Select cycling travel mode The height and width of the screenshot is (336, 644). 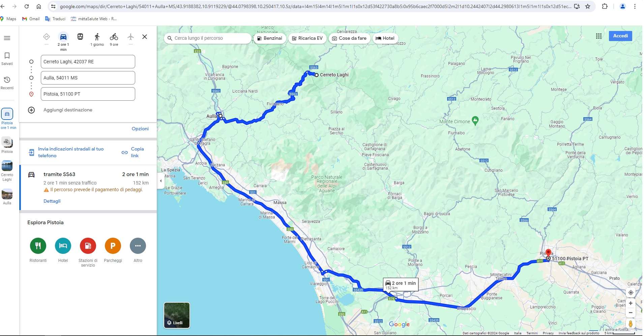114,37
